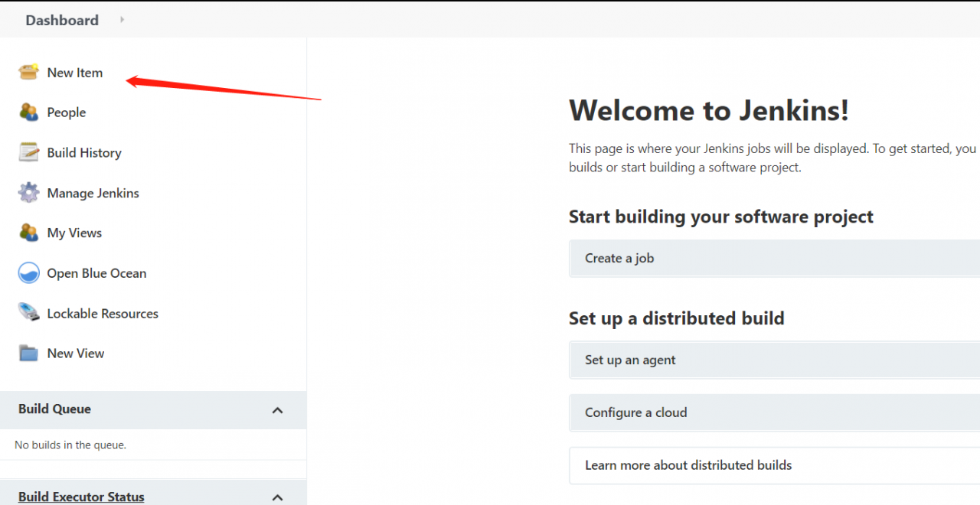Open Lockable Resources page
Image resolution: width=980 pixels, height=505 pixels.
[x=103, y=314]
